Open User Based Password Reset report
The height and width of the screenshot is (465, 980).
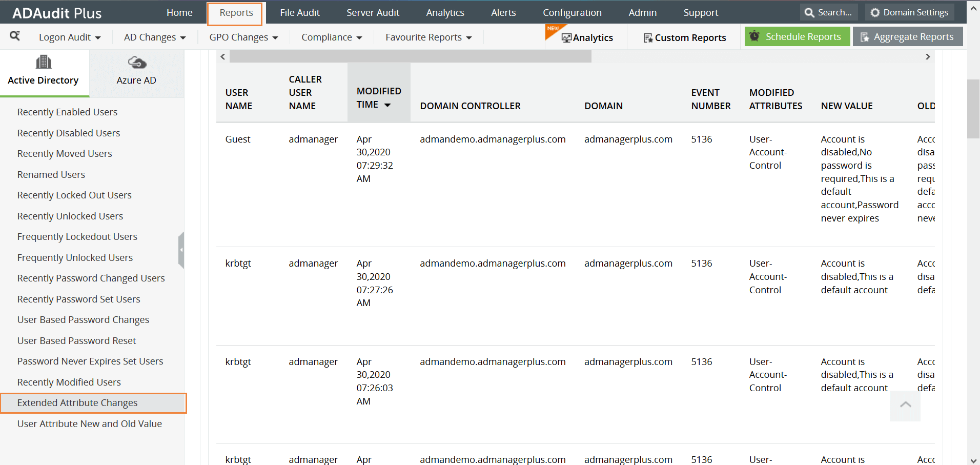point(77,340)
